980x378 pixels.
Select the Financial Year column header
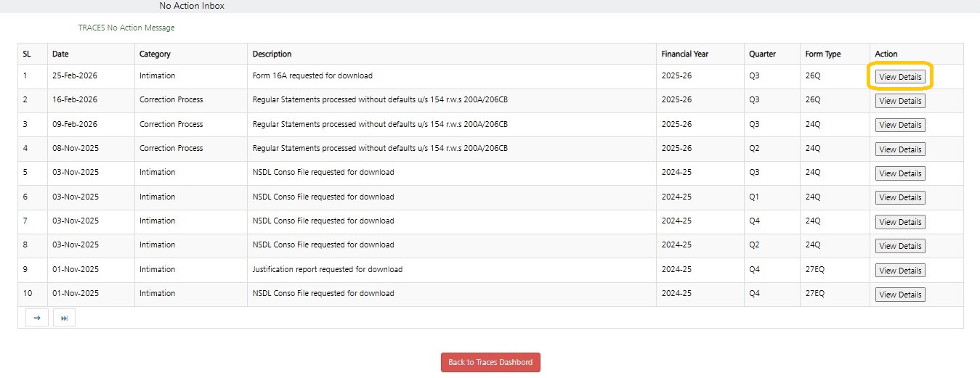click(x=684, y=54)
